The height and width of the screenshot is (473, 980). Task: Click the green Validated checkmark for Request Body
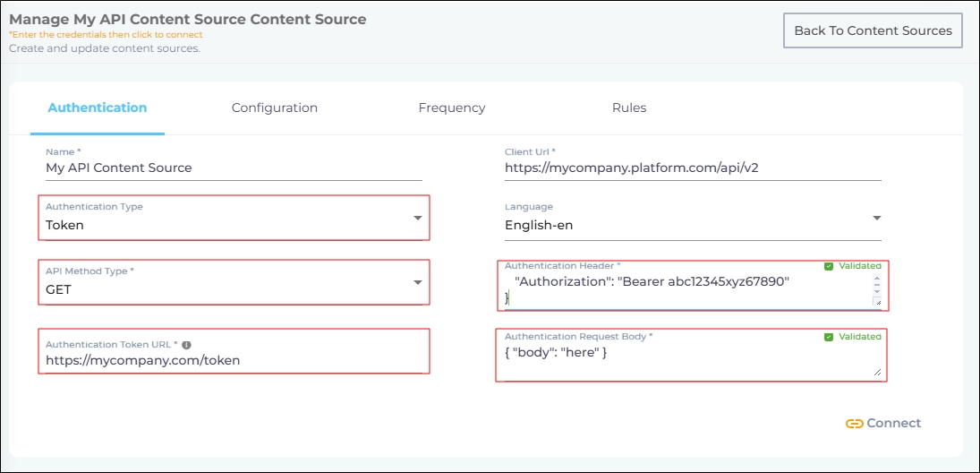tap(829, 337)
